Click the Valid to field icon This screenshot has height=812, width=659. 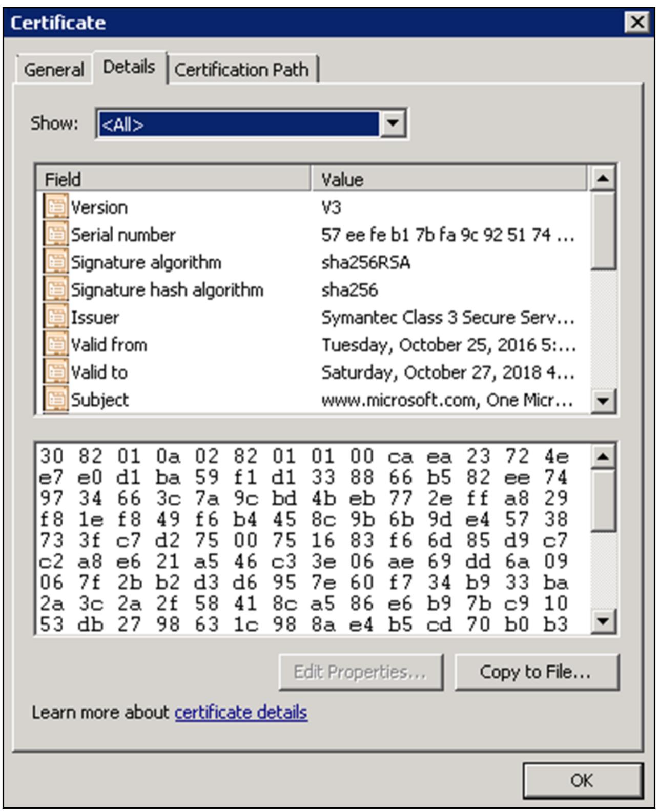[x=55, y=372]
